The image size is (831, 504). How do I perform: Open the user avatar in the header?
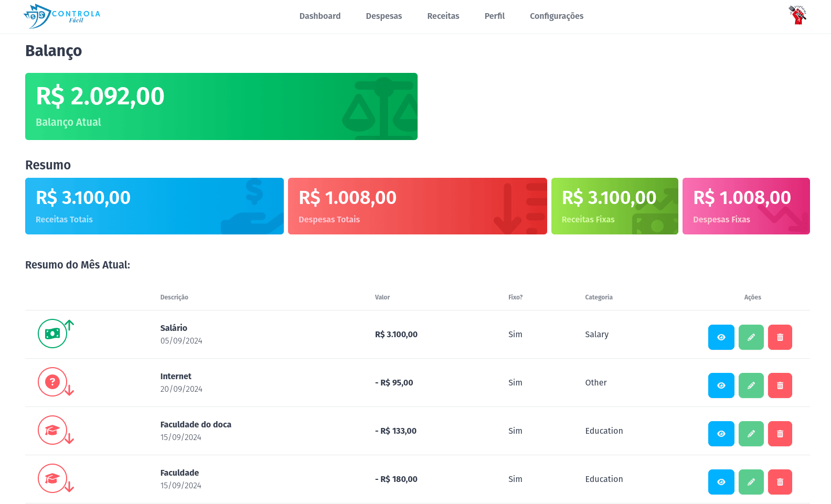point(797,15)
